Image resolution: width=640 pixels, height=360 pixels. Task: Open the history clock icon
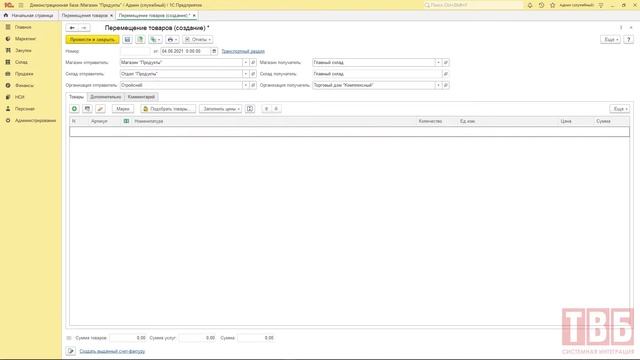point(541,5)
